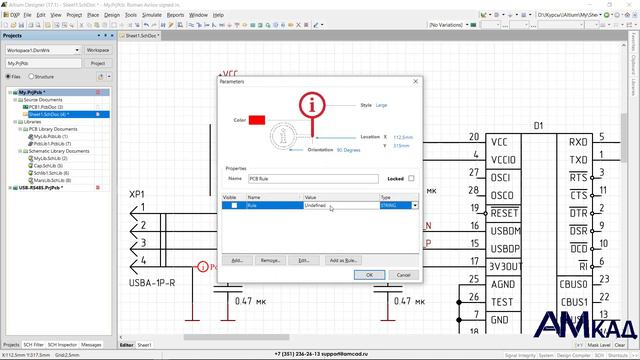The image size is (640, 360).
Task: Open the Design menu
Action: coord(112,15)
